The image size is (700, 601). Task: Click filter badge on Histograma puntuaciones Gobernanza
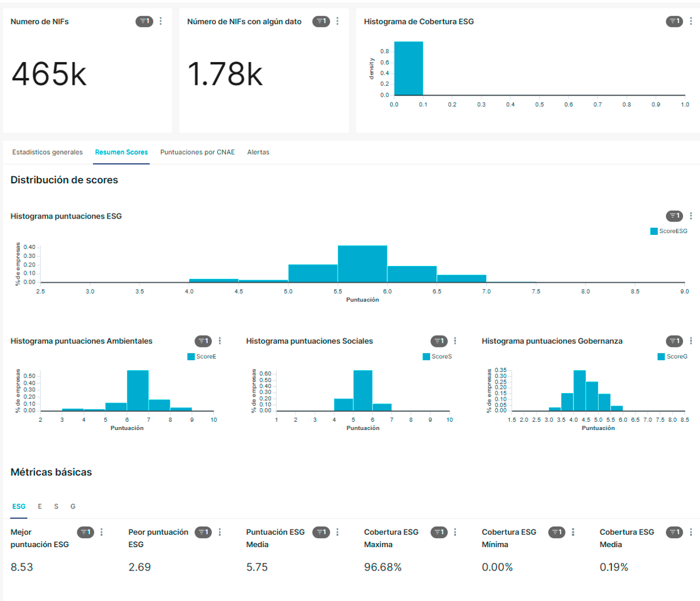coord(674,341)
